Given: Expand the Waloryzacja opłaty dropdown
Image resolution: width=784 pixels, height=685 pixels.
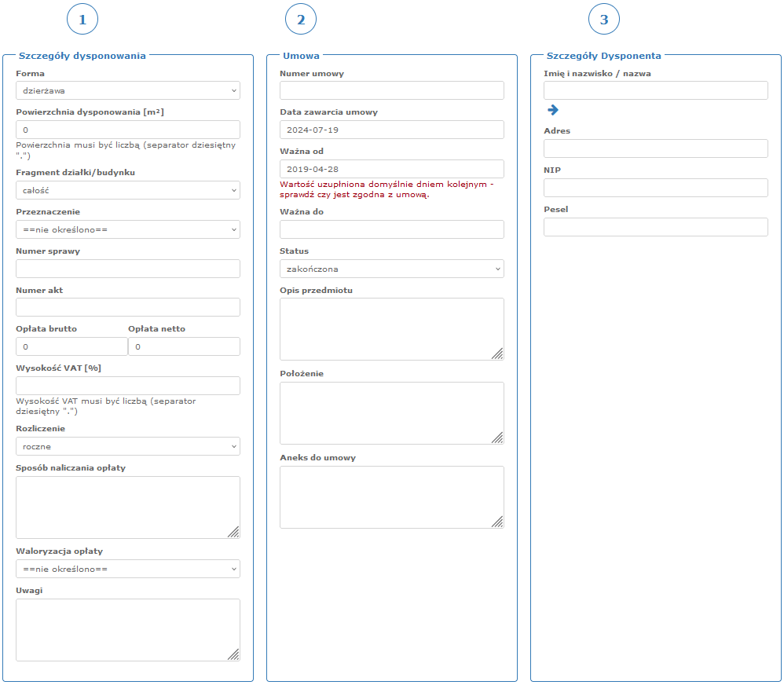Looking at the screenshot, I should click(127, 569).
